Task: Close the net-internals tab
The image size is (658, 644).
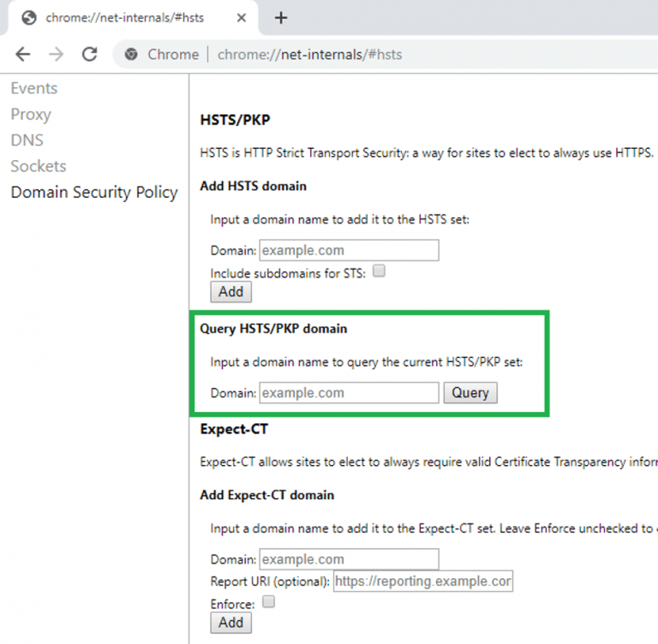Action: (x=244, y=18)
